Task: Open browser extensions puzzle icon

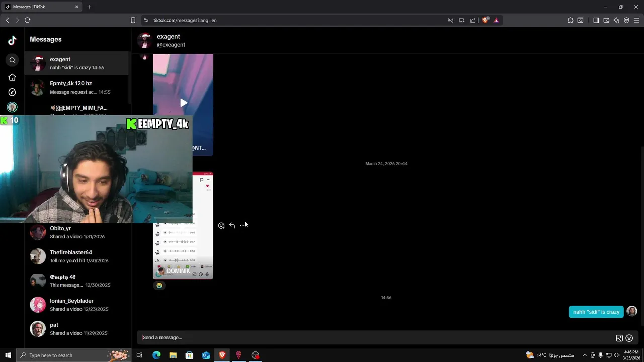Action: pos(570,20)
